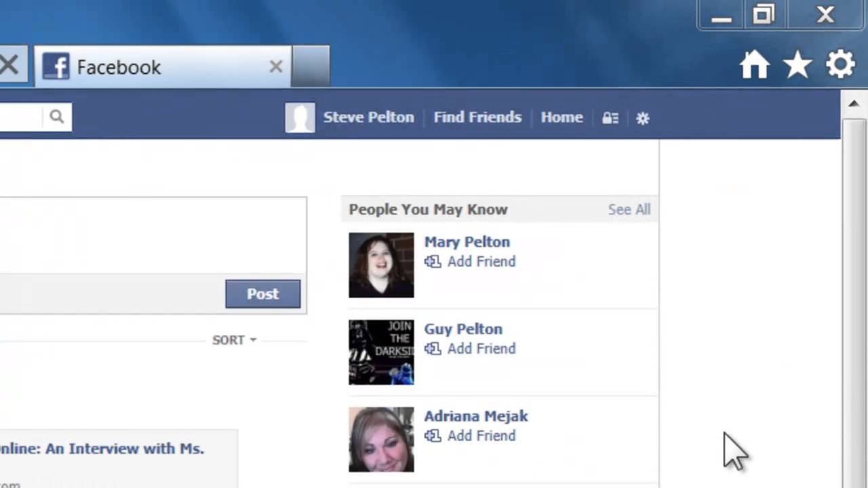Close the Facebook browser tab
The image size is (868, 488).
tap(275, 66)
